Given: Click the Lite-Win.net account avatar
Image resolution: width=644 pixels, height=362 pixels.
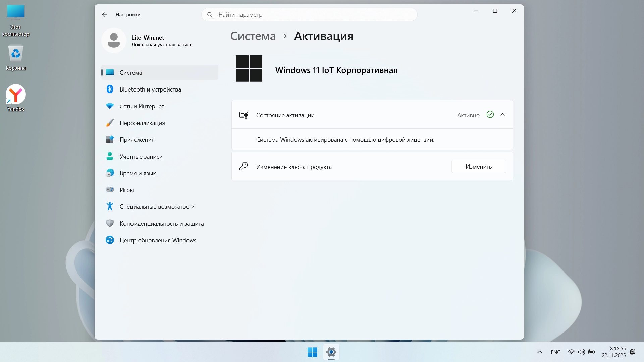Looking at the screenshot, I should coord(114,41).
